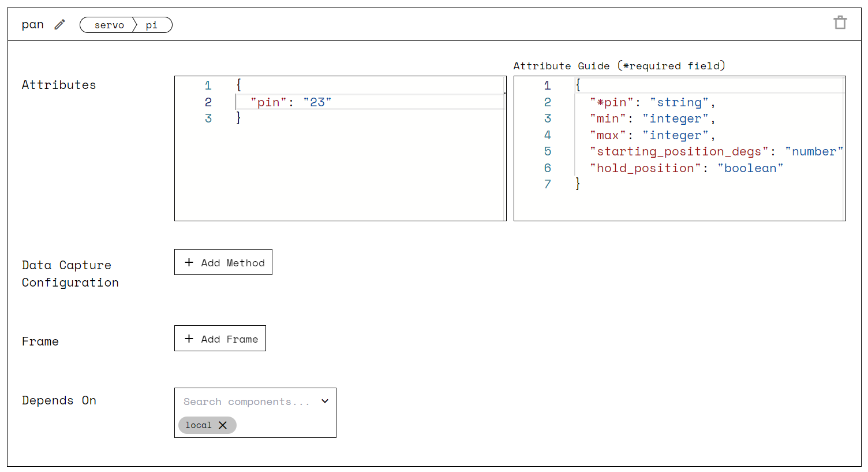Click the pencil icon to rename pan

point(58,24)
